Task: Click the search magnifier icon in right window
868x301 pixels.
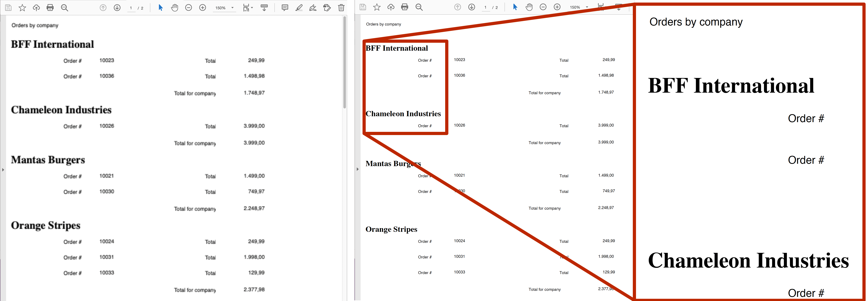Action: coord(419,7)
